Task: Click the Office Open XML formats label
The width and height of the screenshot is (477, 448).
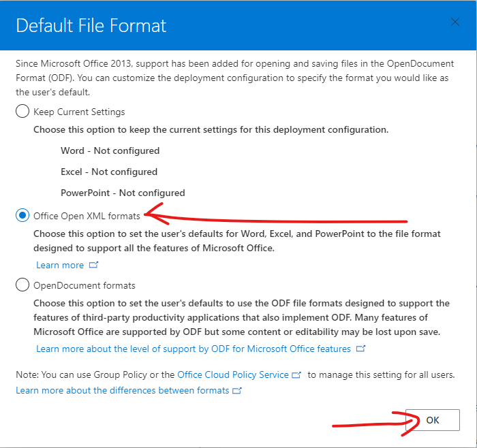Action: tap(87, 216)
